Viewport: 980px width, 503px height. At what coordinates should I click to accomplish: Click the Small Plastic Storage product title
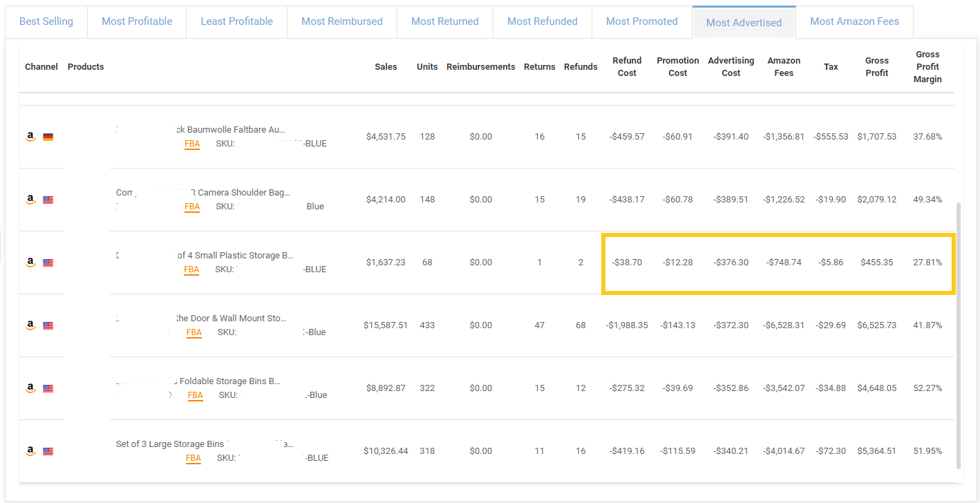pos(235,256)
